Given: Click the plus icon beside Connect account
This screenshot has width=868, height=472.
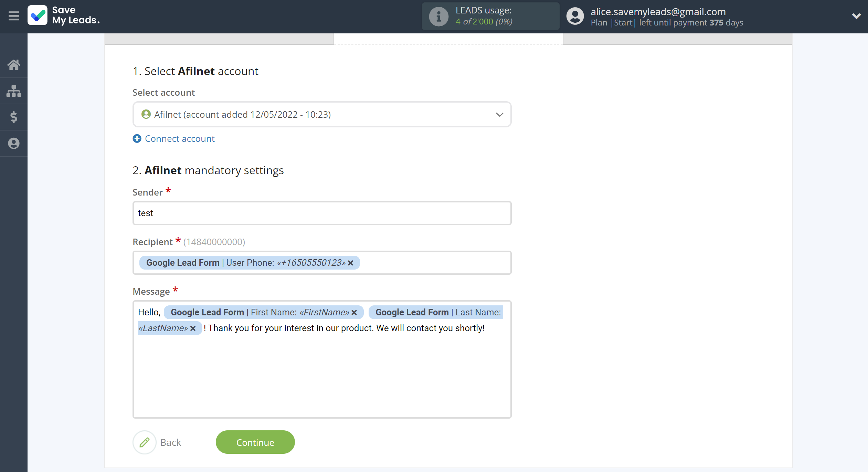Looking at the screenshot, I should pyautogui.click(x=137, y=138).
